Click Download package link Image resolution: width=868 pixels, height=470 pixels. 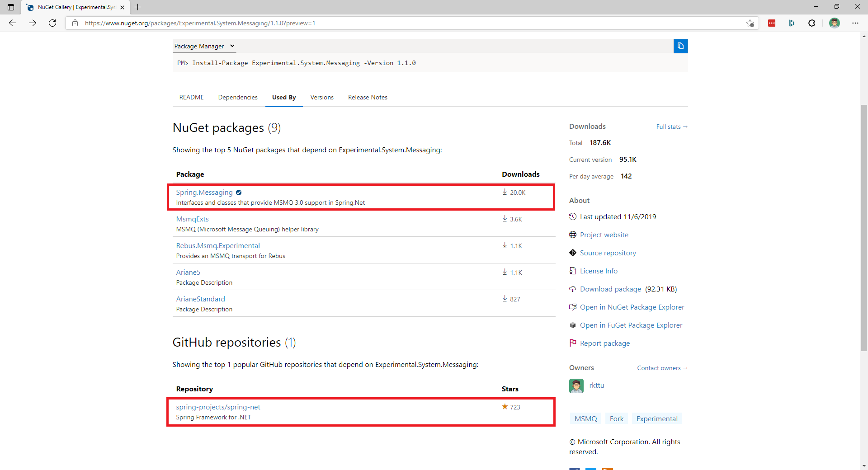tap(610, 289)
